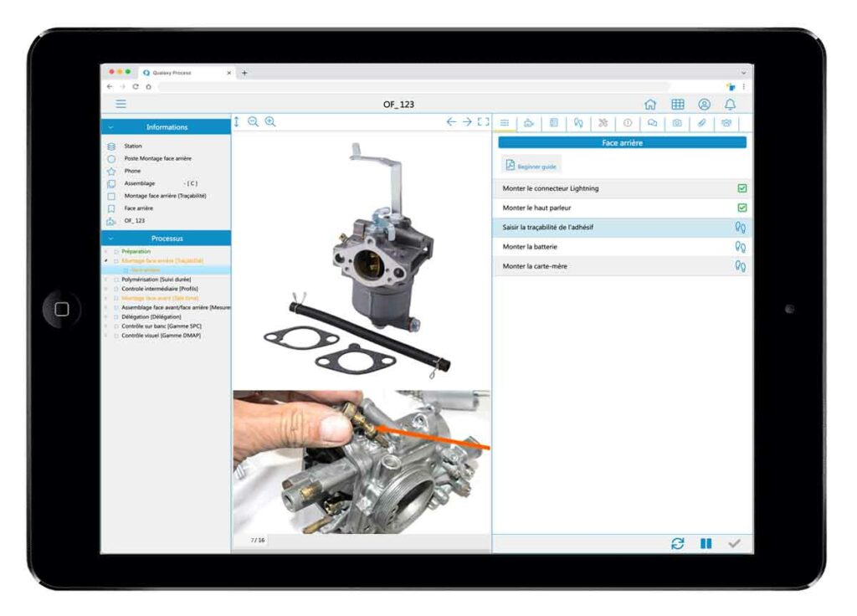Open the browser three-dot menu
857x616 pixels.
tap(744, 87)
